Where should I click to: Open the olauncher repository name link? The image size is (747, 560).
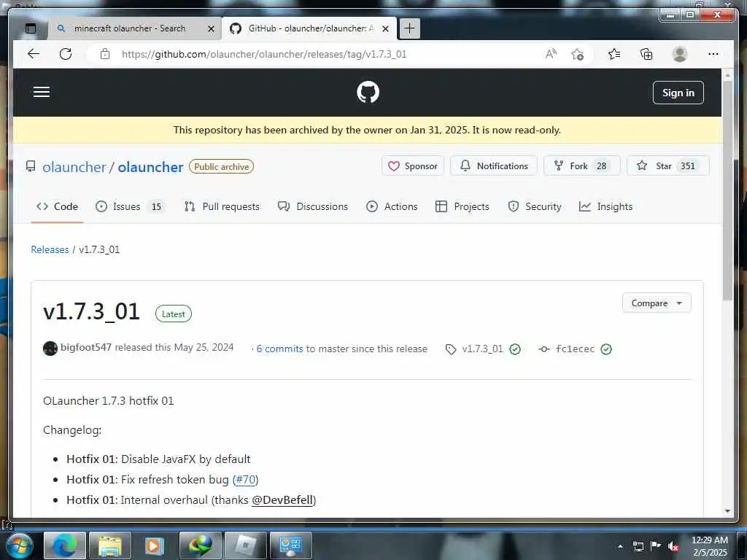[x=150, y=167]
